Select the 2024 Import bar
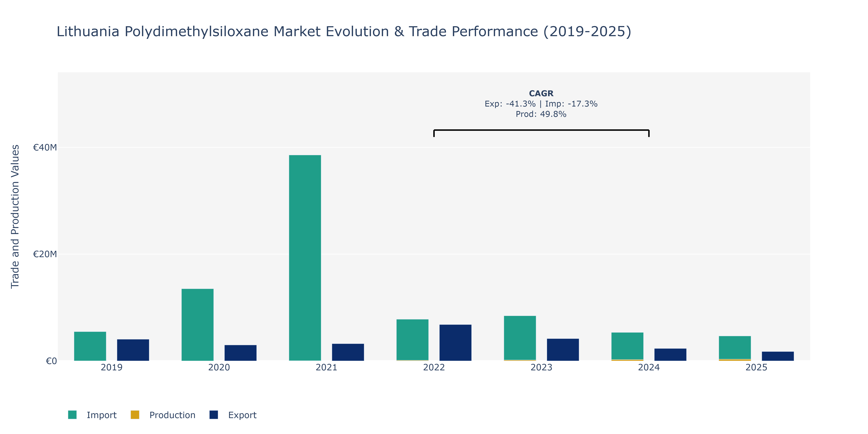868x434 pixels. tap(627, 346)
